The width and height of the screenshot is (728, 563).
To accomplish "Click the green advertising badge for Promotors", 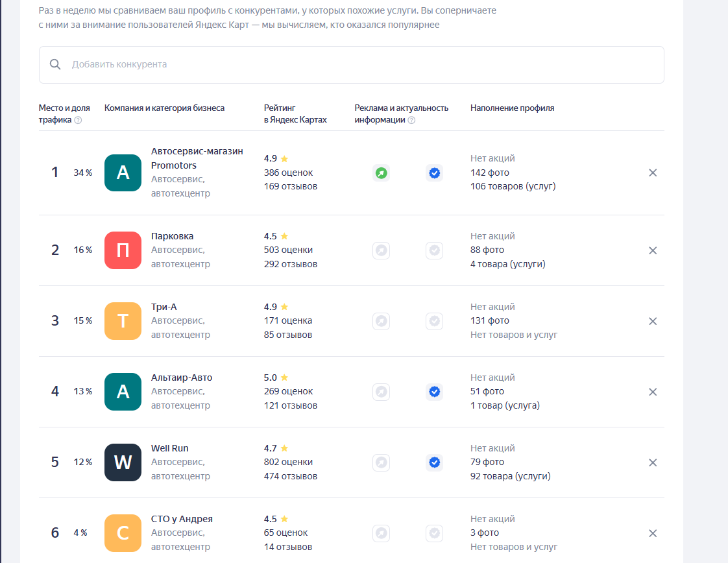I will (x=382, y=173).
